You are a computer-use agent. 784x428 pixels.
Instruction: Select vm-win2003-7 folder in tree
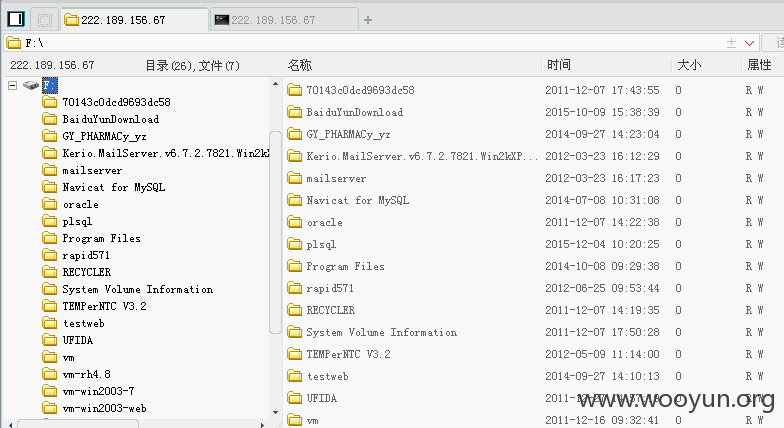[98, 392]
